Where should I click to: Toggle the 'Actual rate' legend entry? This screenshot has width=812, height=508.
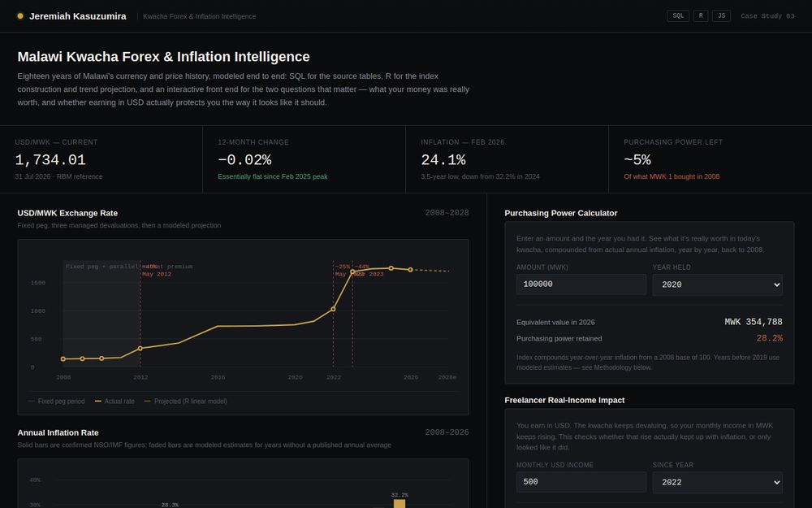[x=114, y=402]
